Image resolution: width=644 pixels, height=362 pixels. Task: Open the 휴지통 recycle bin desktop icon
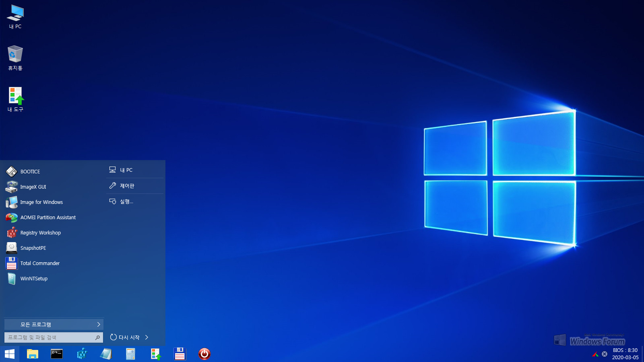pyautogui.click(x=15, y=58)
